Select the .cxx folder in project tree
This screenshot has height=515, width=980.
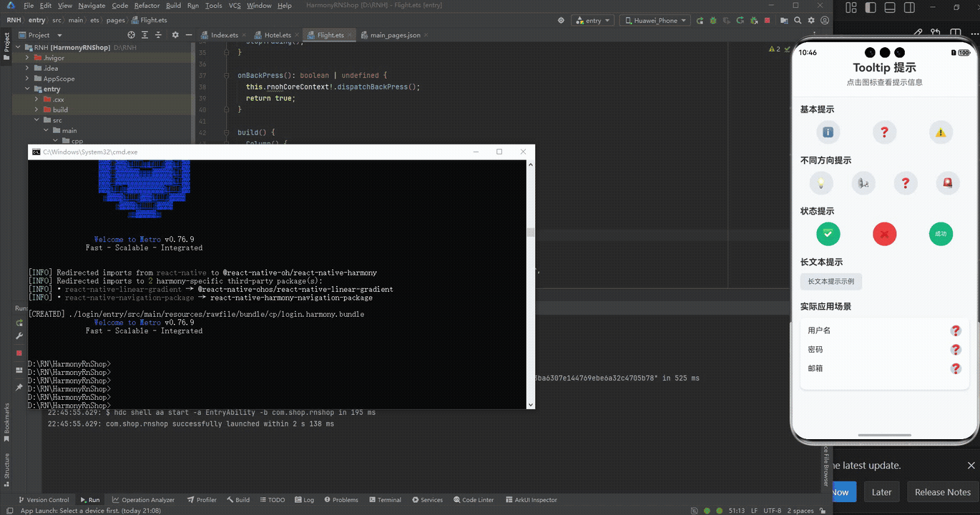58,99
